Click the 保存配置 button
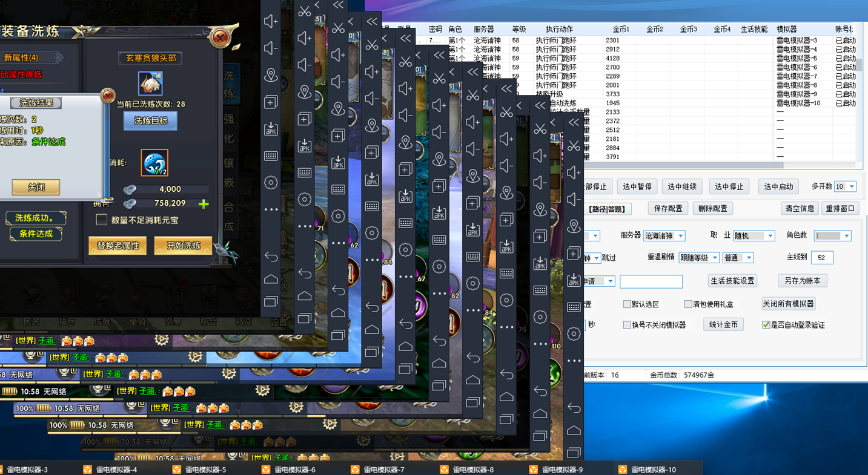This screenshot has width=868, height=475. pyautogui.click(x=668, y=208)
